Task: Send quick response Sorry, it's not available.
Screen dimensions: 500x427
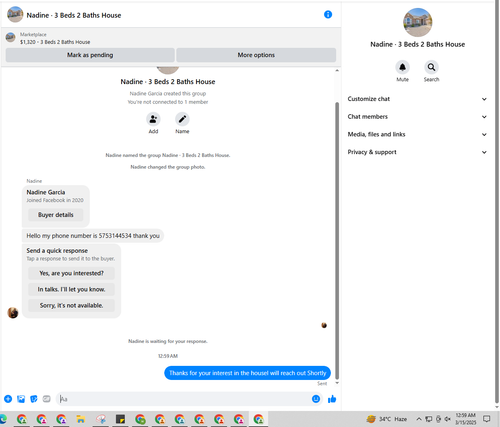Action: [71, 305]
